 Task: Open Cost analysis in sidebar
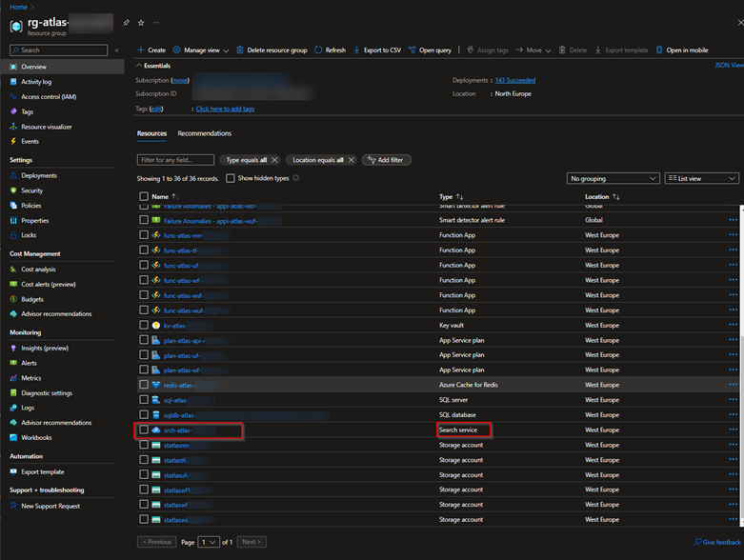(x=38, y=269)
